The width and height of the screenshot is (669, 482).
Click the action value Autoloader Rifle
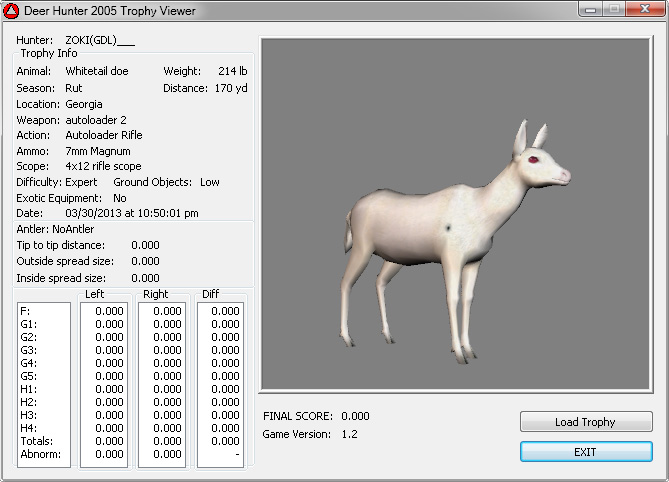104,135
